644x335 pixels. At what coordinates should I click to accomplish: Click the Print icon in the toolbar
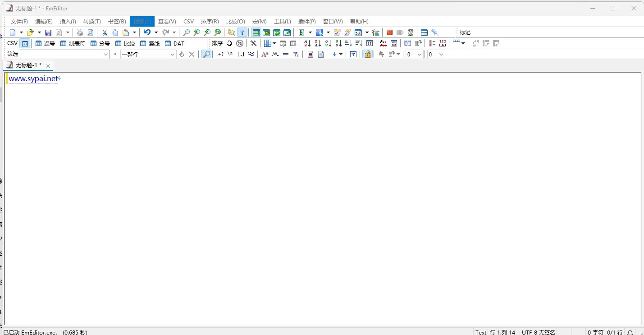coord(80,32)
